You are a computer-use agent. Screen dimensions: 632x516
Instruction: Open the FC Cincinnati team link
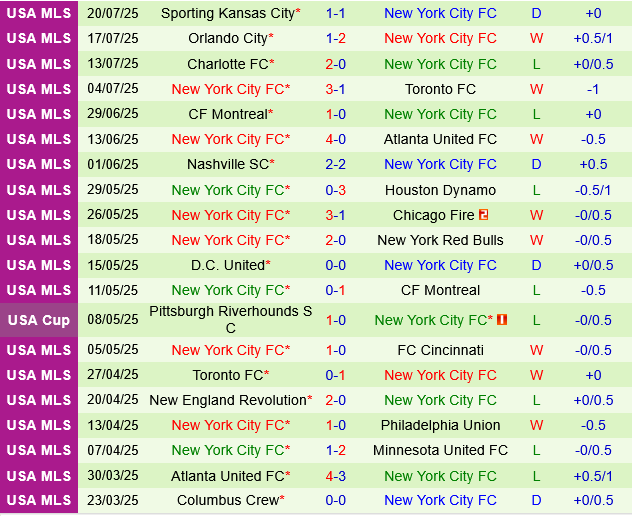tap(440, 350)
